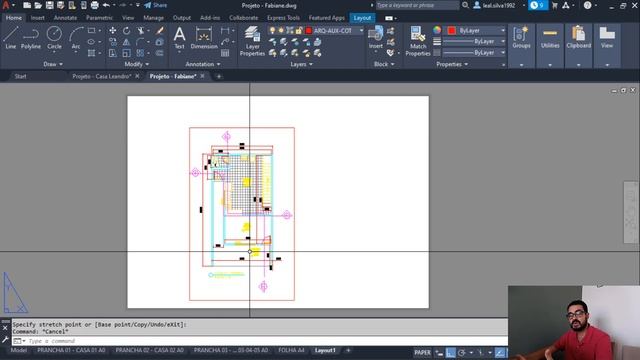This screenshot has width=640, height=360.
Task: Toggle layer on/off lightbulb icon
Action: click(272, 31)
